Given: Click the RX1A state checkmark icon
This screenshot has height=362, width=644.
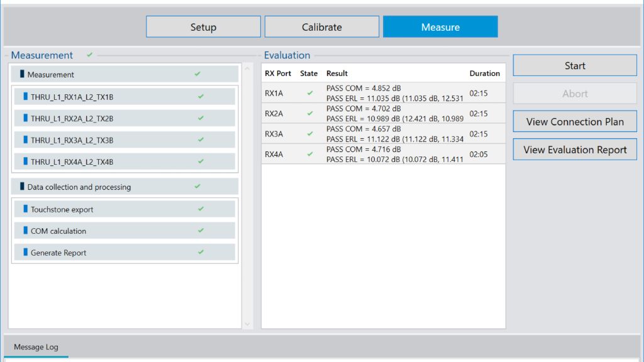Looking at the screenshot, I should tap(309, 93).
